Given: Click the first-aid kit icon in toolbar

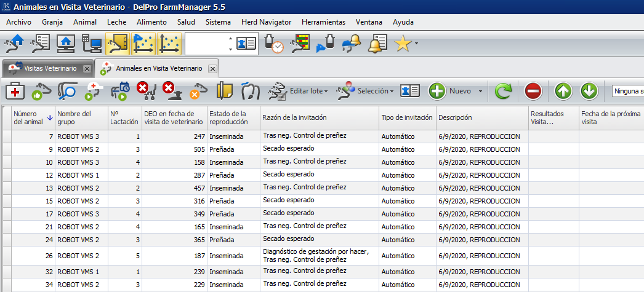Looking at the screenshot, I should pyautogui.click(x=14, y=91).
